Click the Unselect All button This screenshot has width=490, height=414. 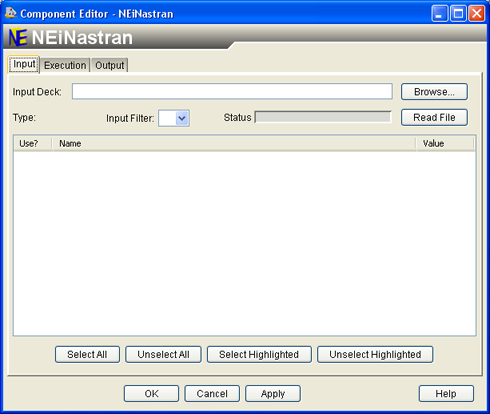163,354
